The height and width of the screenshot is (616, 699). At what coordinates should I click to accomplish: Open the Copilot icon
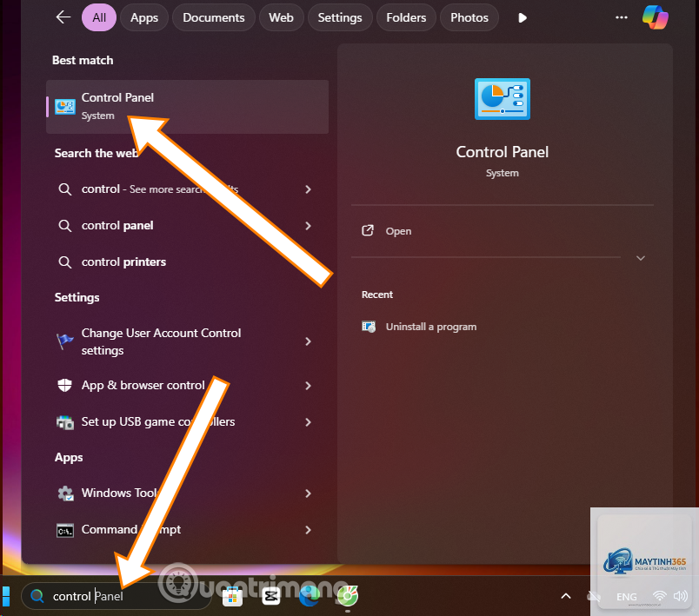point(655,17)
